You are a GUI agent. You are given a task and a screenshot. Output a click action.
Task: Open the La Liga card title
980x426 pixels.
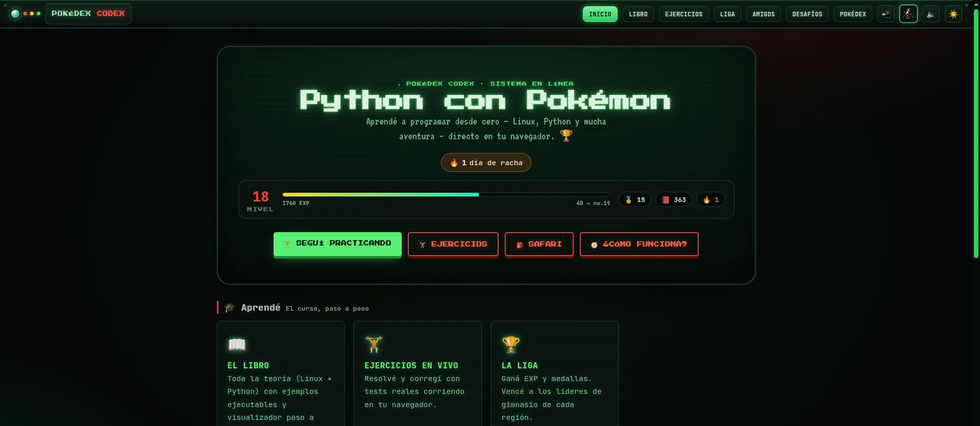click(520, 365)
